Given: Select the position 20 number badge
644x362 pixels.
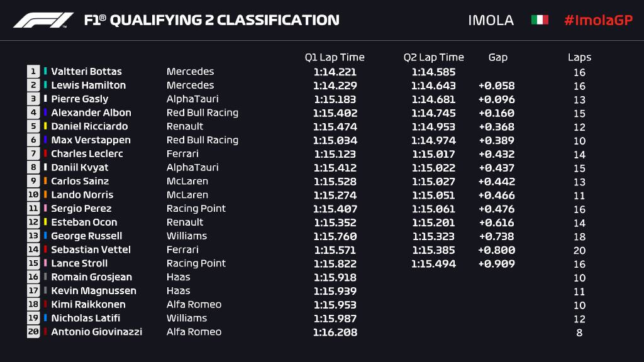Looking at the screenshot, I should 33,332.
